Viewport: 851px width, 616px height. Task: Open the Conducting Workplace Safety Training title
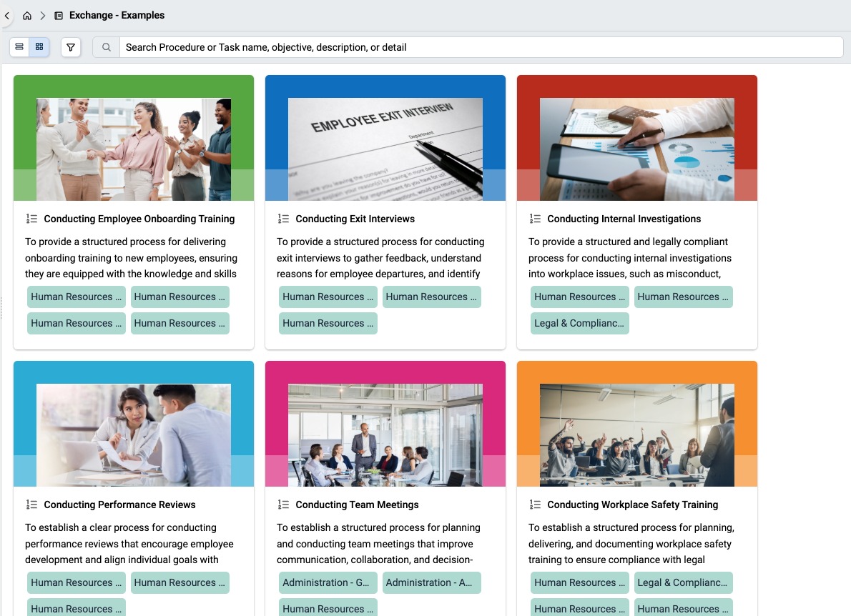(633, 505)
